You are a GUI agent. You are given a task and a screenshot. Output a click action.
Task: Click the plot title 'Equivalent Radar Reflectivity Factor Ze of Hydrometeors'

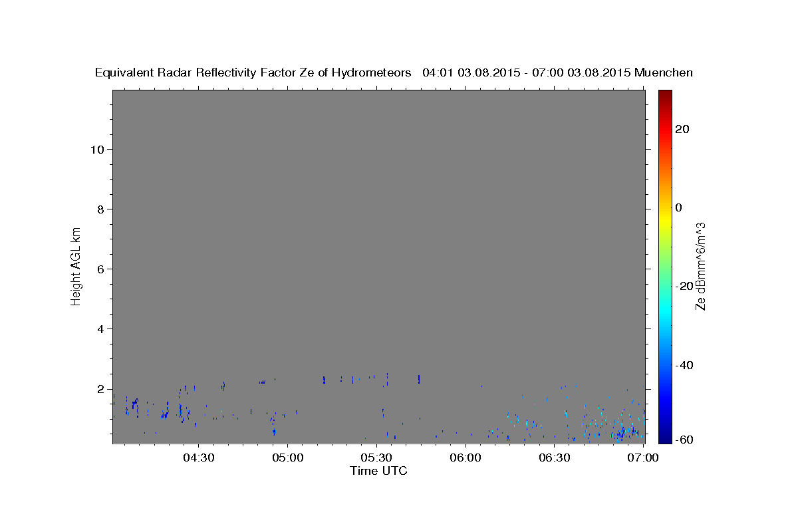[x=253, y=73]
